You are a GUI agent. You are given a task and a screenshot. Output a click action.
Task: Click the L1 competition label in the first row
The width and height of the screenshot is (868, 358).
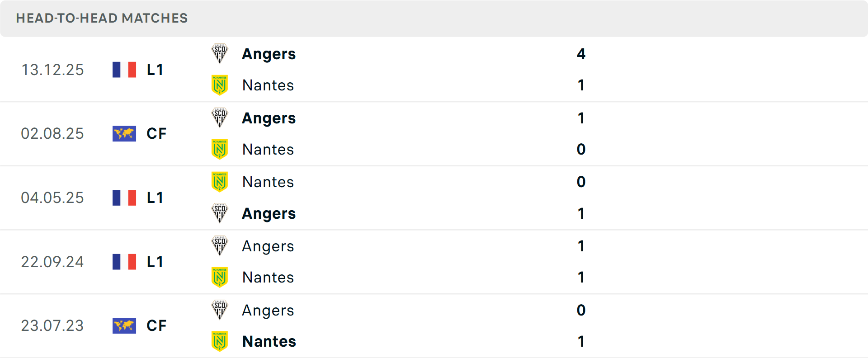(x=155, y=69)
